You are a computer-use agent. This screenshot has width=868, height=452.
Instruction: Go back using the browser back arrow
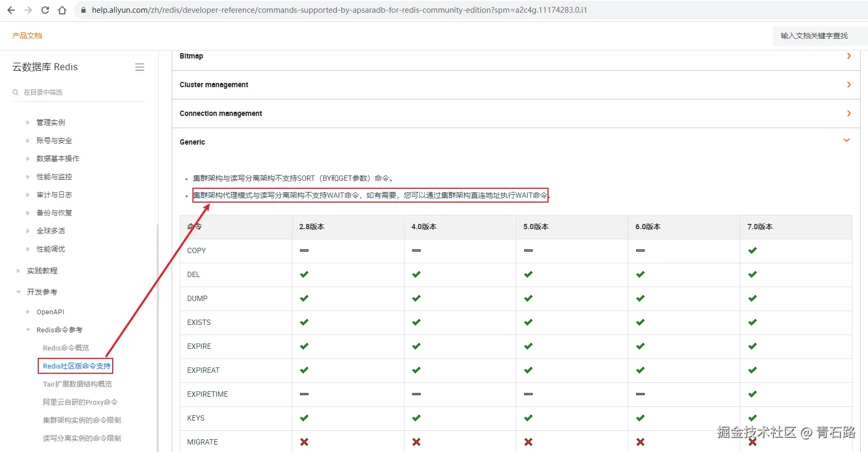[11, 10]
